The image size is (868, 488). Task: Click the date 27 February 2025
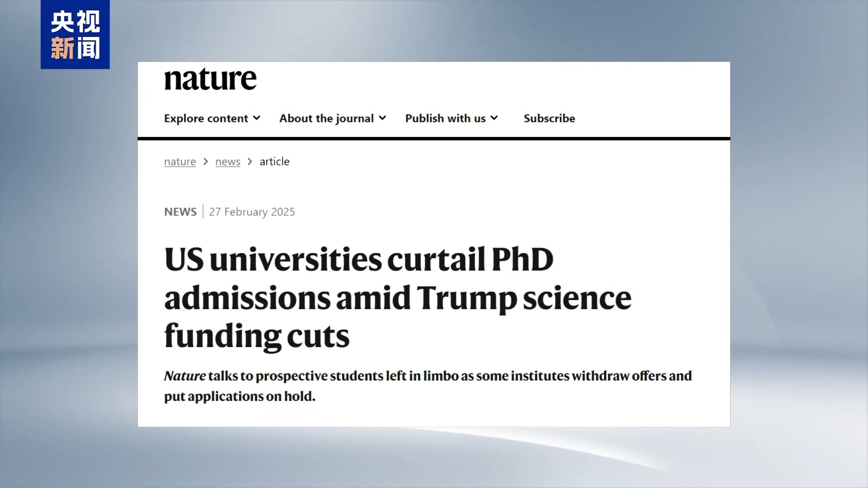252,212
